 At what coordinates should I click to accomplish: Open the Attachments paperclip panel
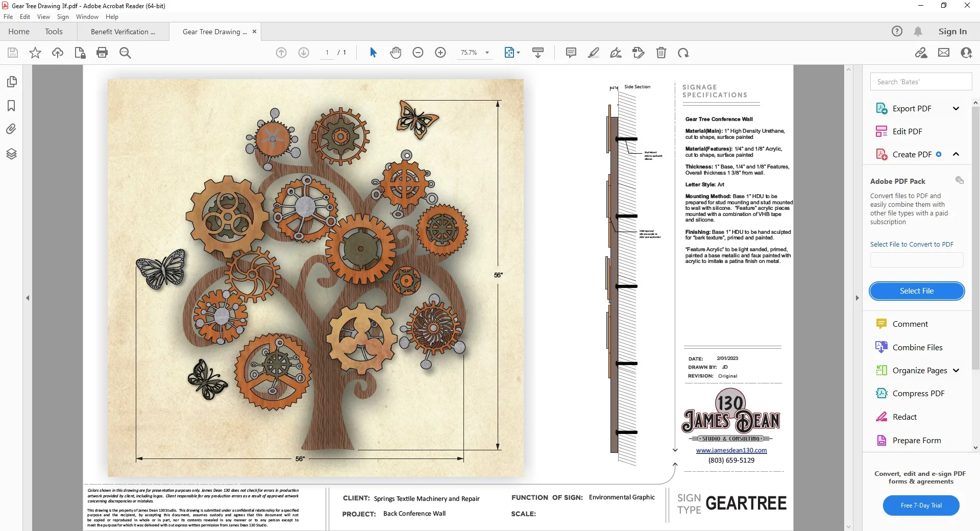pyautogui.click(x=11, y=129)
